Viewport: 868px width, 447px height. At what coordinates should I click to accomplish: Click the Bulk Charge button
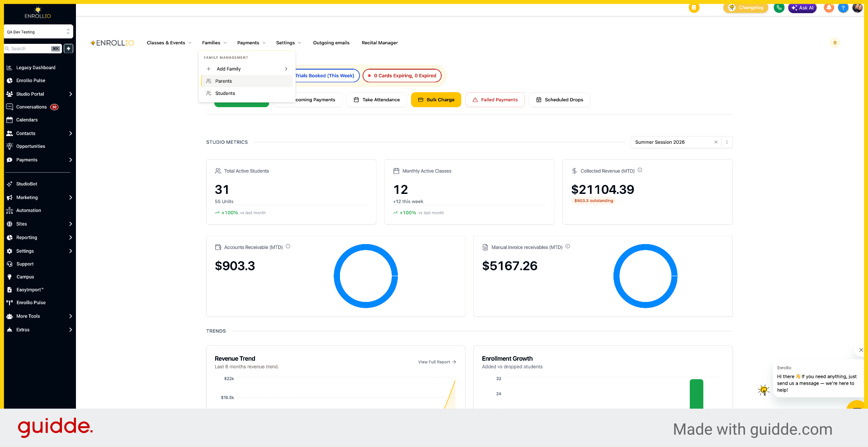(436, 100)
